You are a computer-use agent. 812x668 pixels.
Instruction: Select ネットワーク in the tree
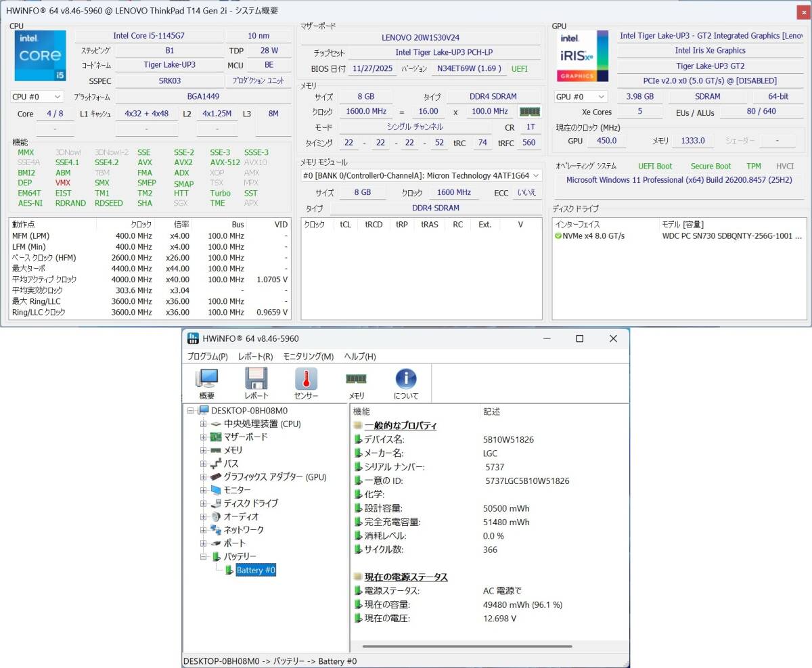(x=244, y=530)
